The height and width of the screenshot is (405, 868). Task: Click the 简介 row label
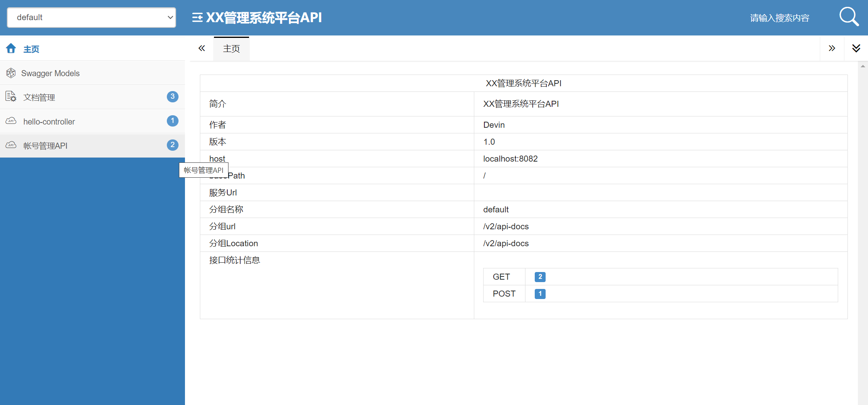[x=218, y=104]
